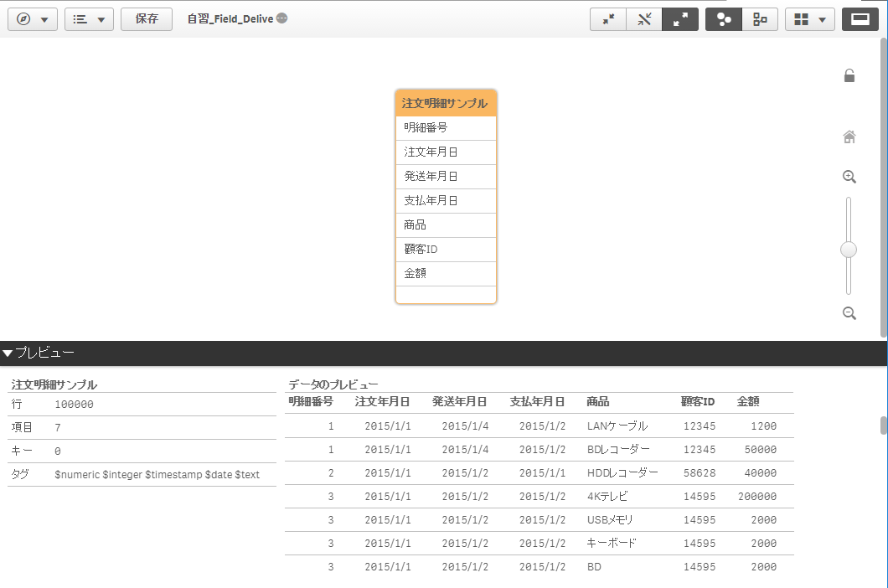Select the 顧客ID field in table
The image size is (888, 588).
tap(446, 250)
